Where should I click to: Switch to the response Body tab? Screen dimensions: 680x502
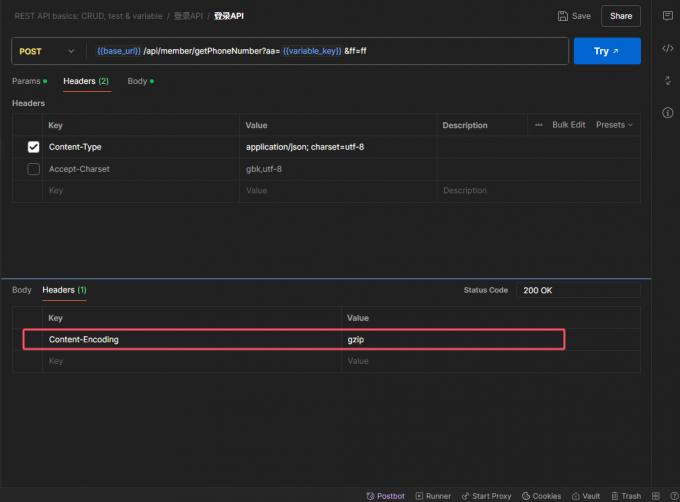click(x=22, y=290)
